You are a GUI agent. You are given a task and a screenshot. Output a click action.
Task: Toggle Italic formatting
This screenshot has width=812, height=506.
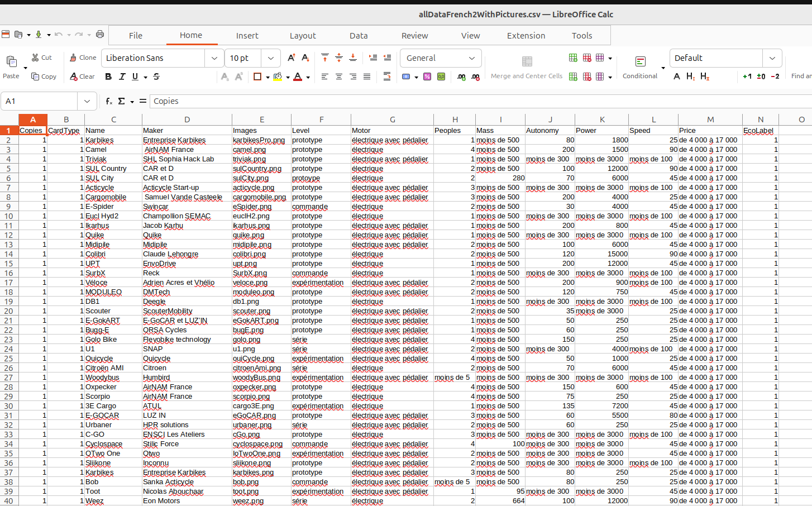(122, 77)
